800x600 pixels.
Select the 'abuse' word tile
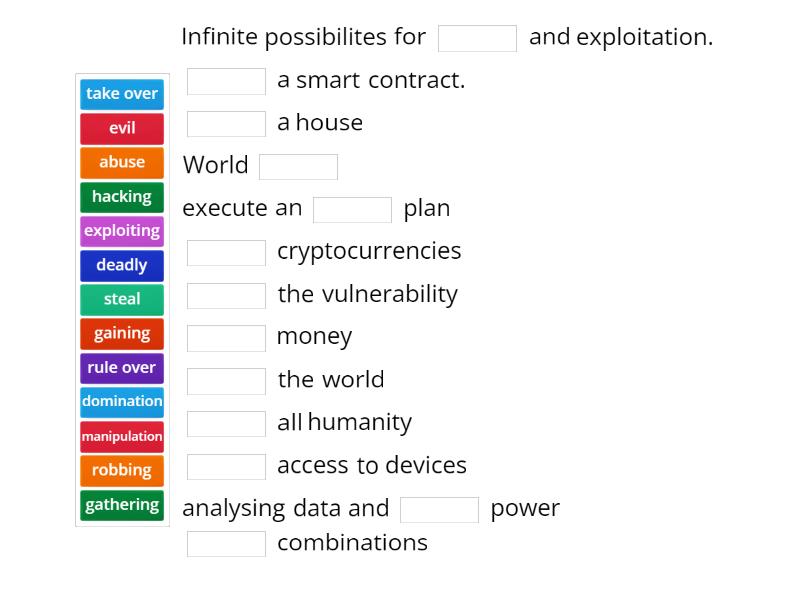pyautogui.click(x=121, y=162)
